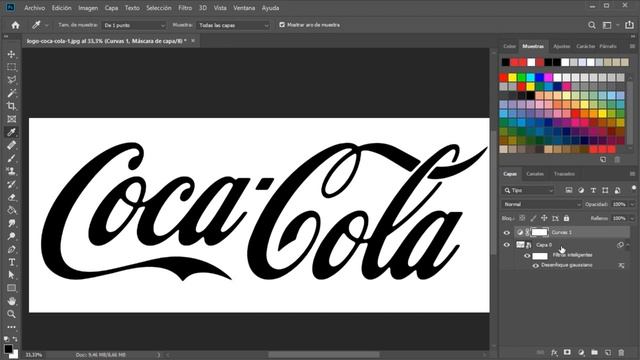Select the Magic Wand tool
The image size is (640, 360).
pos(11,93)
